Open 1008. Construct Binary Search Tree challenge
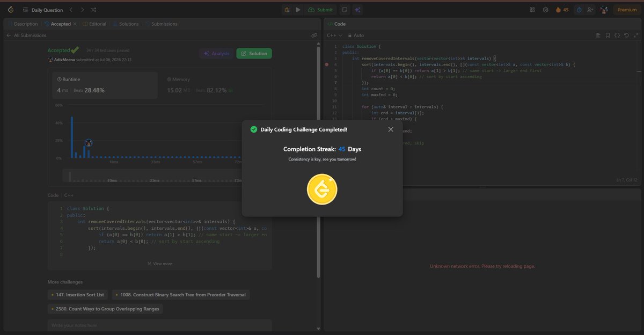This screenshot has height=335, width=644. click(181, 295)
